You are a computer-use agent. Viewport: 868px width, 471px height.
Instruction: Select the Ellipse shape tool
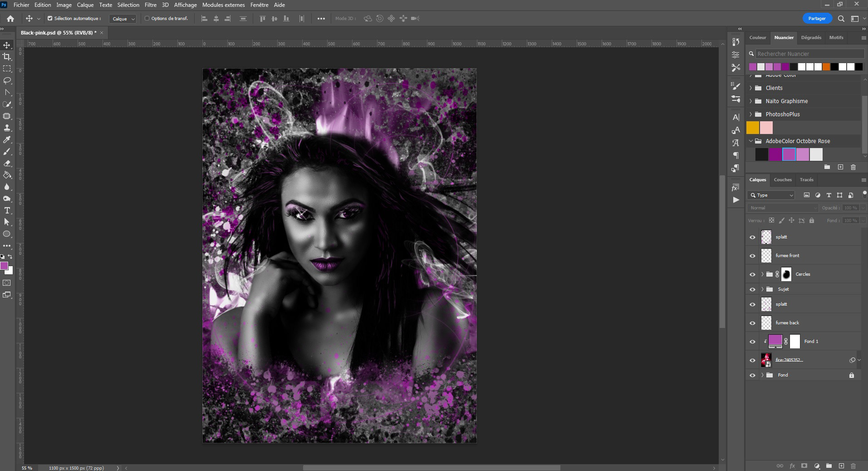click(7, 234)
